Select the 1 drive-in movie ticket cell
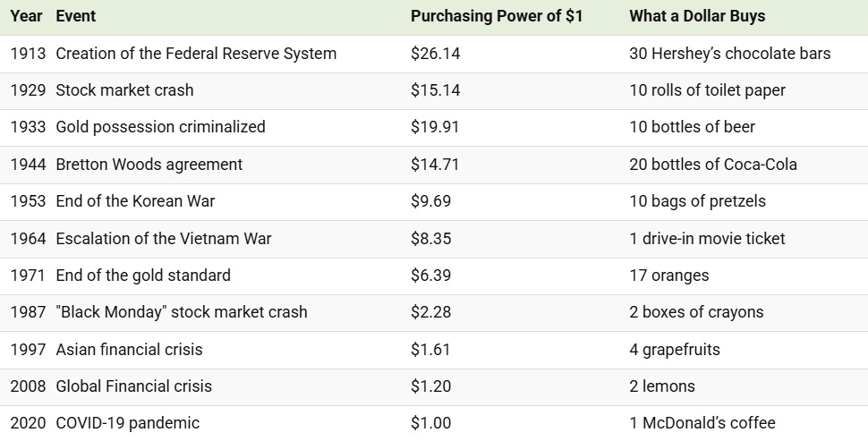This screenshot has width=868, height=441. click(x=707, y=239)
